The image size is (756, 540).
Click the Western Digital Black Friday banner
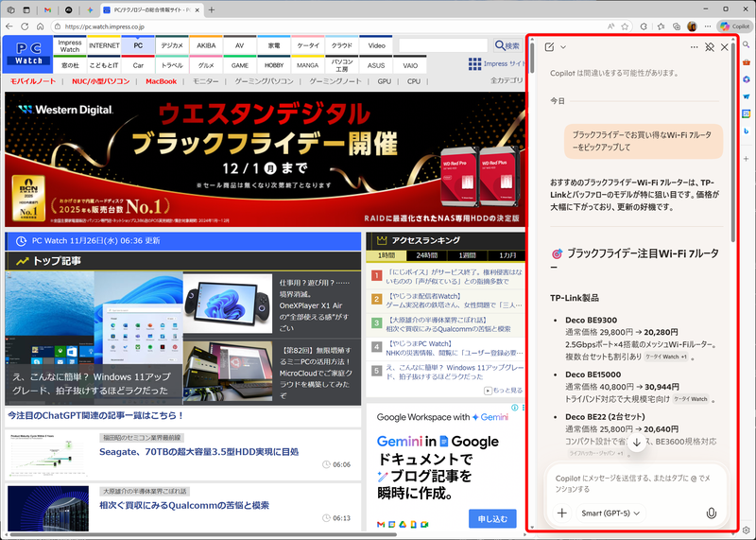point(265,159)
